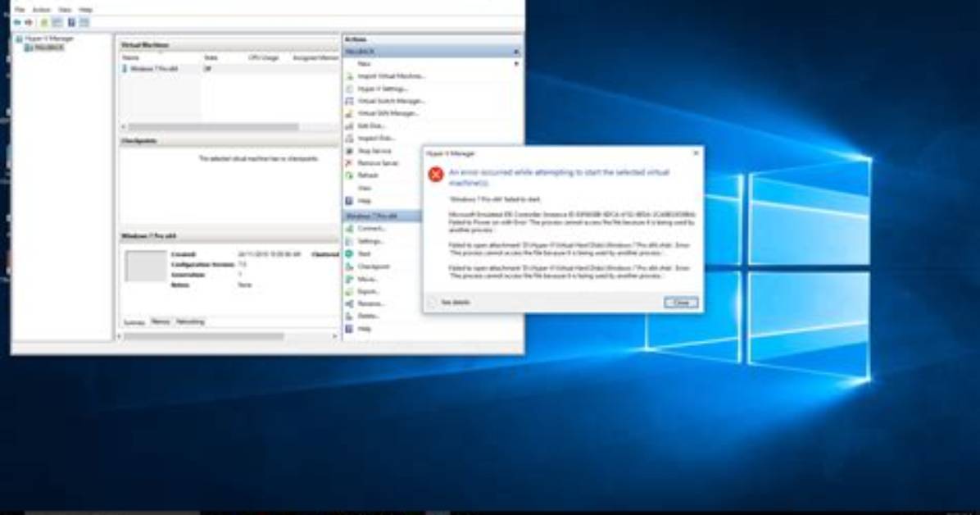Select Hyper-V Manager root in console tree
Screen dimensions: 980x515
(48, 39)
